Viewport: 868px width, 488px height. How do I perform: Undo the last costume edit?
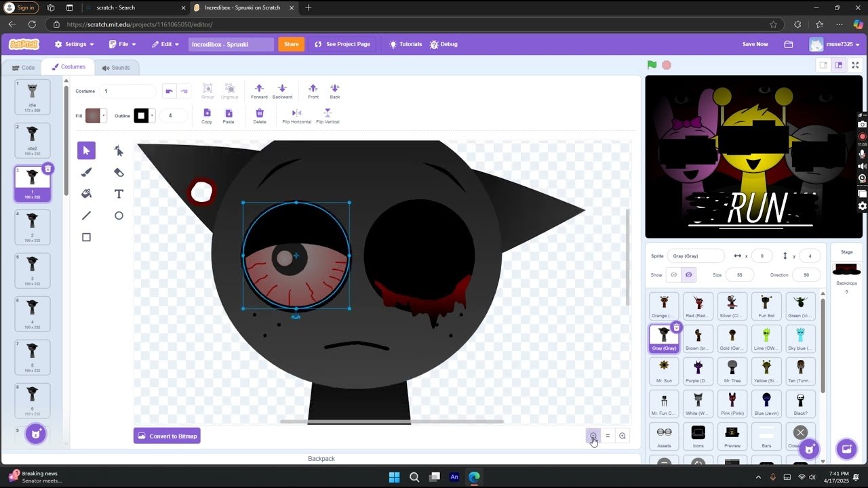169,91
